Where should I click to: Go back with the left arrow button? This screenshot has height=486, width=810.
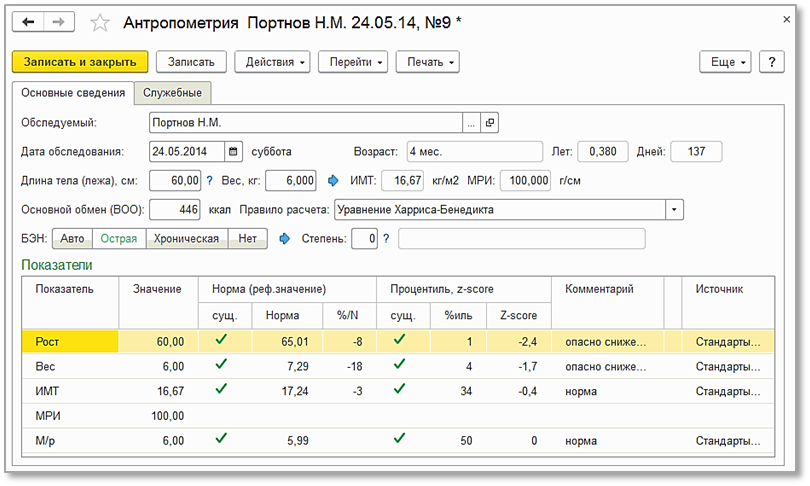(28, 22)
